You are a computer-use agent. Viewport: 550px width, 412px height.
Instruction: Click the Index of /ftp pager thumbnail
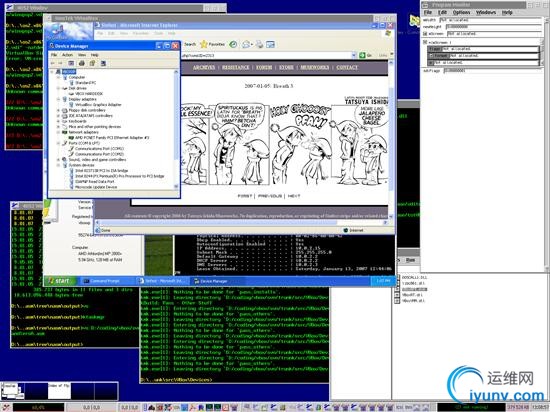tap(59, 391)
